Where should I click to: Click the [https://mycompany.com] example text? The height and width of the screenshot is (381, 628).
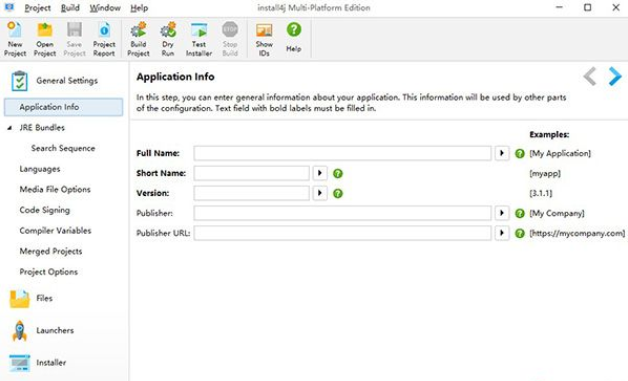(577, 233)
